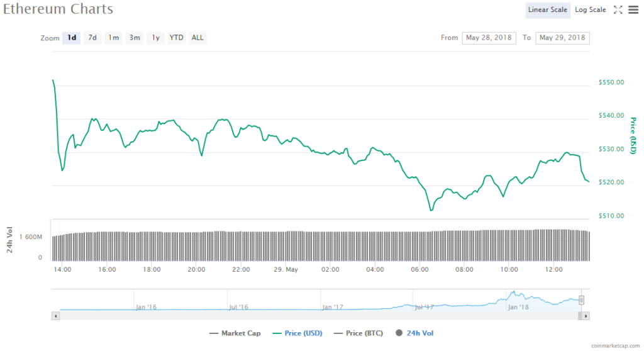Switch to Linear Scale
The width and height of the screenshot is (644, 351).
click(x=548, y=10)
